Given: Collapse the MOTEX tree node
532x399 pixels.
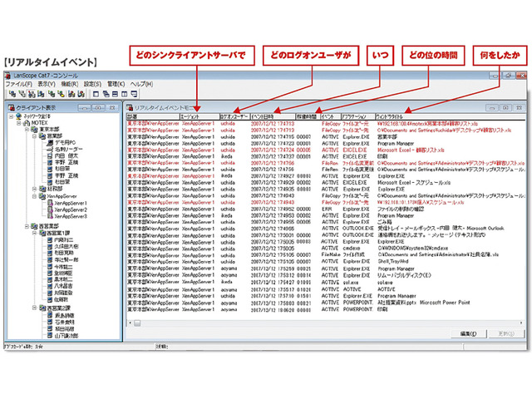Looking at the screenshot, I should (19, 123).
